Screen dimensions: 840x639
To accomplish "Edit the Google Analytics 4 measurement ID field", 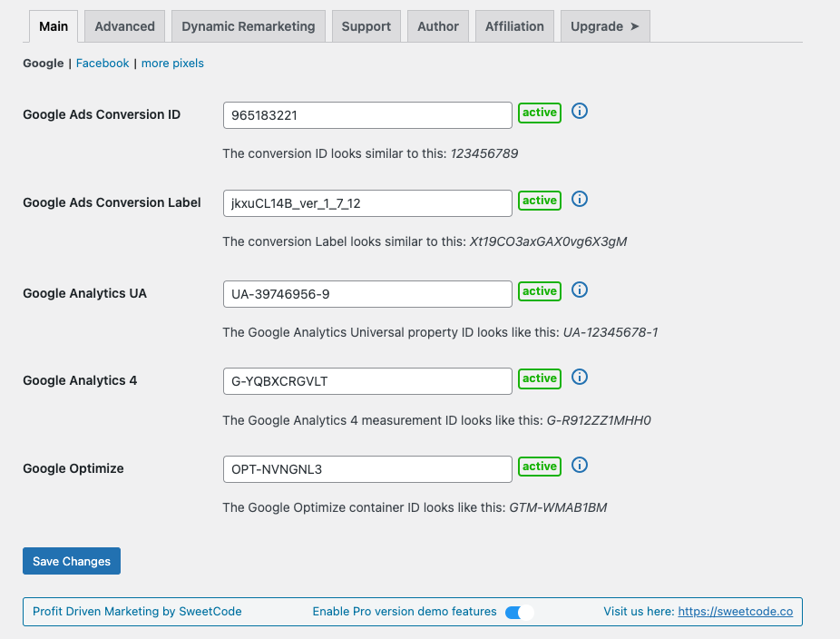I will [367, 381].
